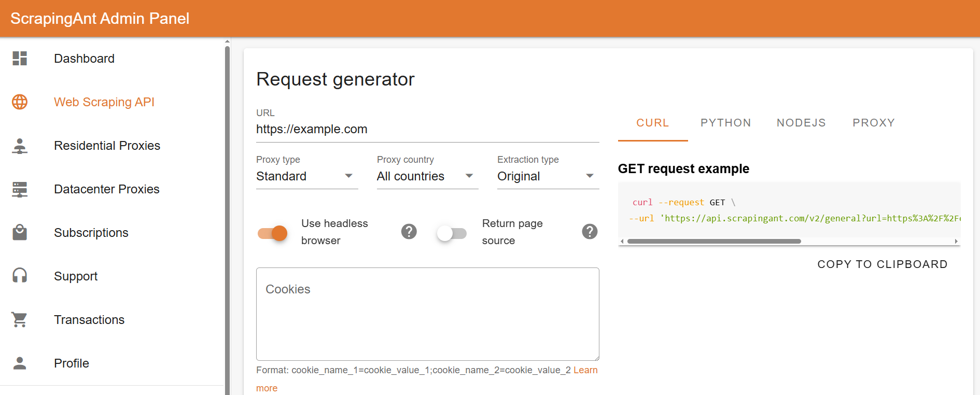Click the GET request example heading

coord(683,169)
